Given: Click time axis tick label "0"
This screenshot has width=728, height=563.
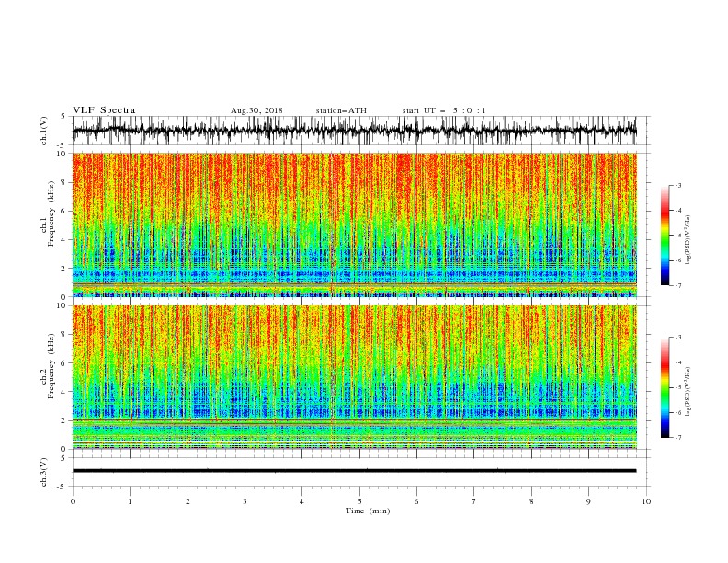Looking at the screenshot, I should 73,501.
